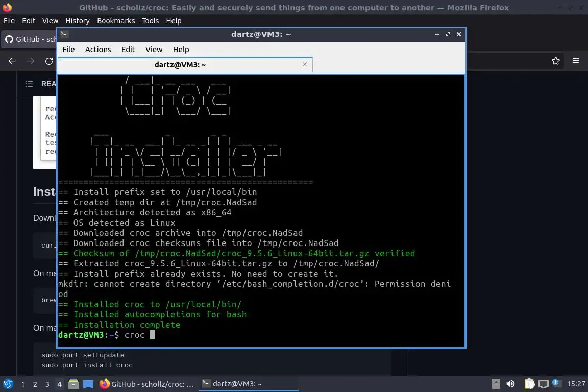The image size is (588, 392).
Task: Open Firefox Help menu
Action: pos(174,21)
